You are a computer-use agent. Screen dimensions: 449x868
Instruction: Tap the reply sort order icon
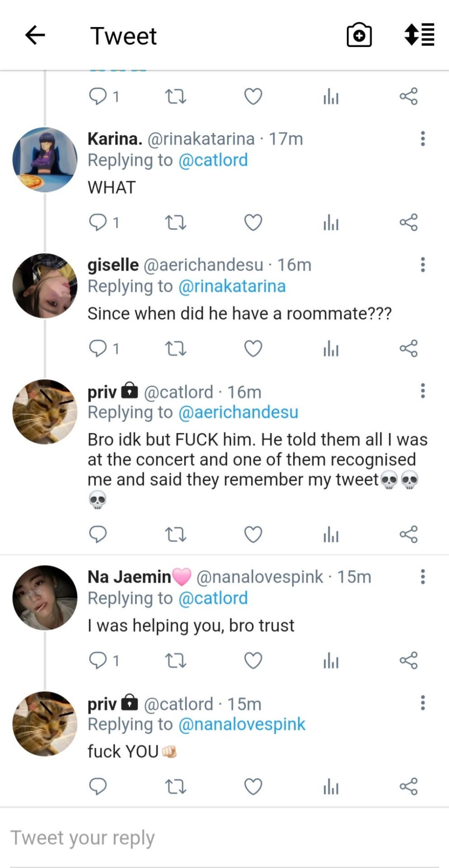click(419, 35)
